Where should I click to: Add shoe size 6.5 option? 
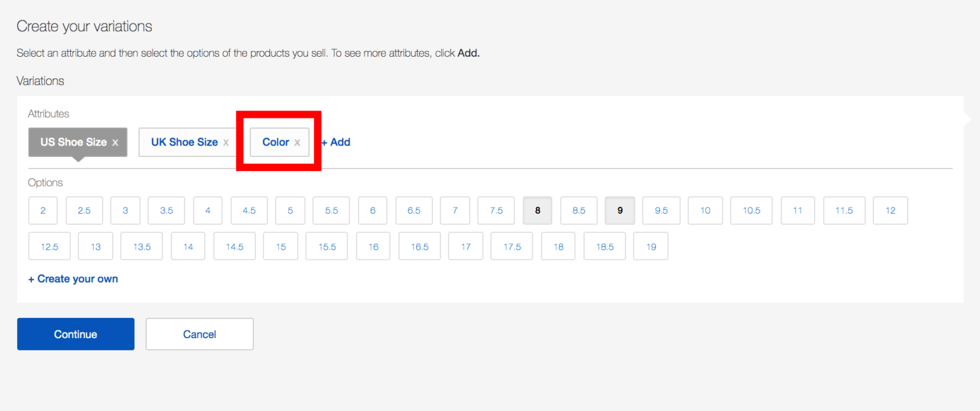[x=414, y=211]
